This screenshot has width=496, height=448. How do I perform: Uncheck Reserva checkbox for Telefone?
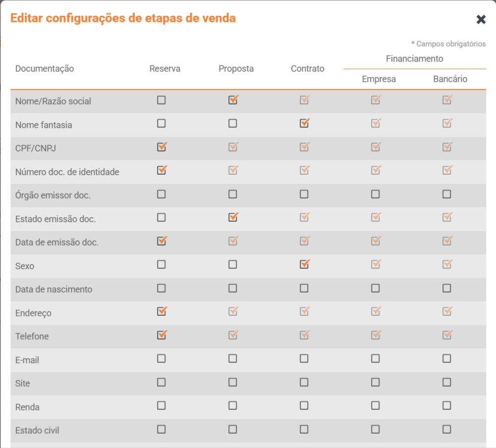(162, 335)
